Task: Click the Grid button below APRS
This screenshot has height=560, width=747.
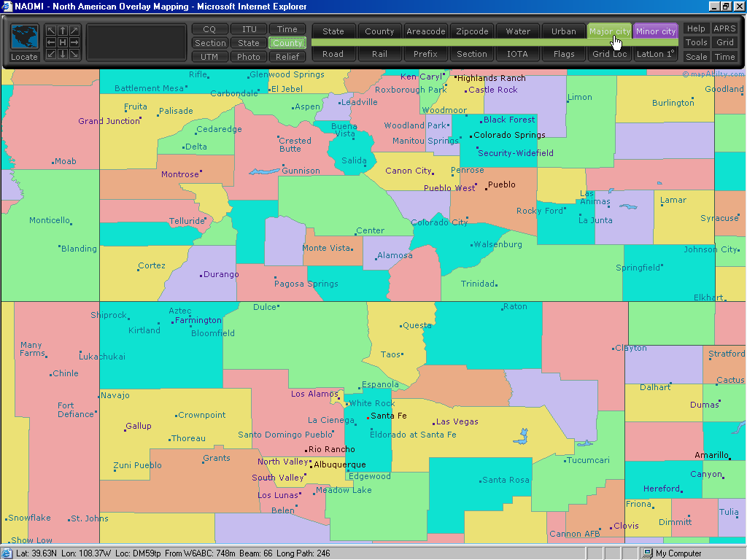Action: (x=724, y=42)
